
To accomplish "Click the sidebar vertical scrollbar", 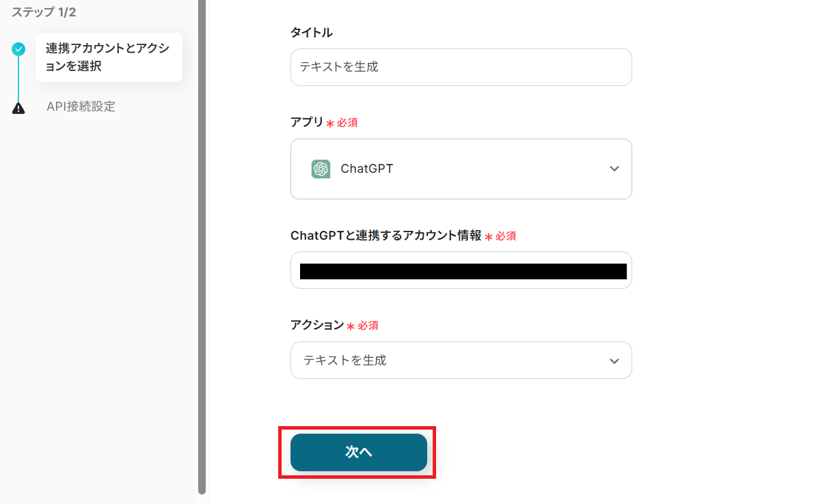I will 202,246.
